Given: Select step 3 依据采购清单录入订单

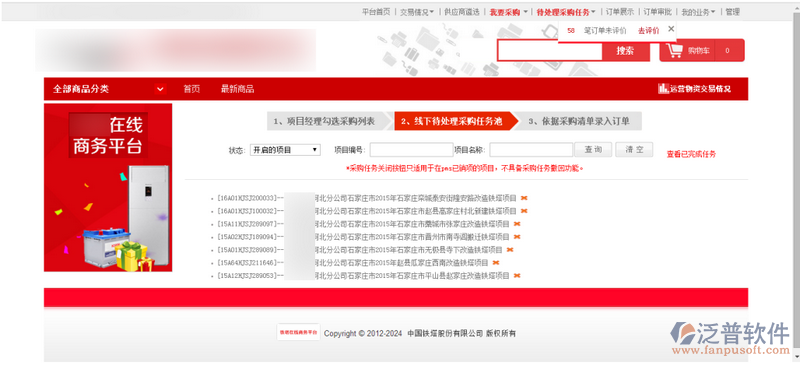Looking at the screenshot, I should click(x=580, y=121).
